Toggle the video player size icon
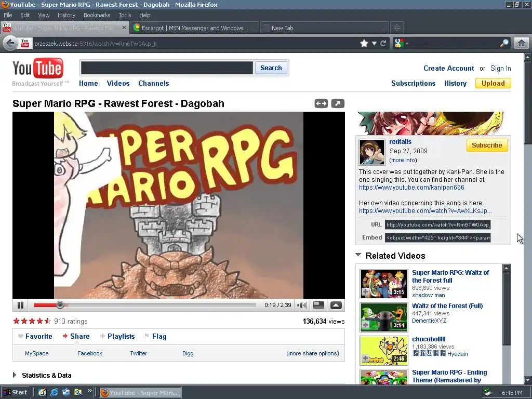 [318, 305]
